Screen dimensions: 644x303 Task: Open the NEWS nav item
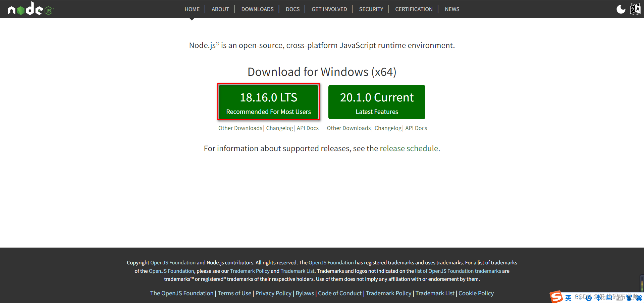[x=452, y=9]
